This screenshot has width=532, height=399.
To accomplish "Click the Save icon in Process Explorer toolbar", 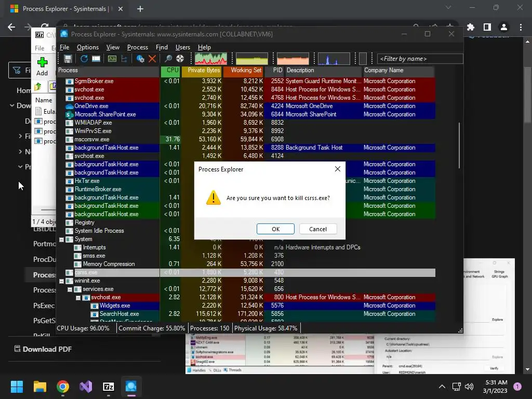I will click(68, 59).
